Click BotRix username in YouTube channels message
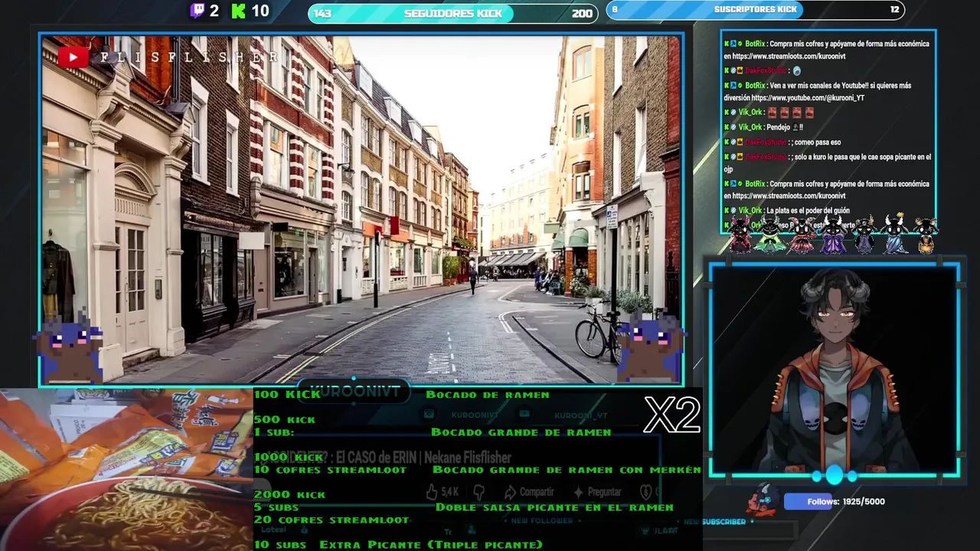 point(754,86)
